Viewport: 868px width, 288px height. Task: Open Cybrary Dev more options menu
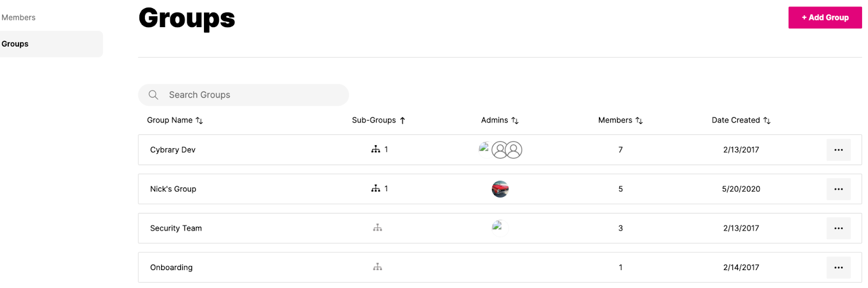pos(838,150)
